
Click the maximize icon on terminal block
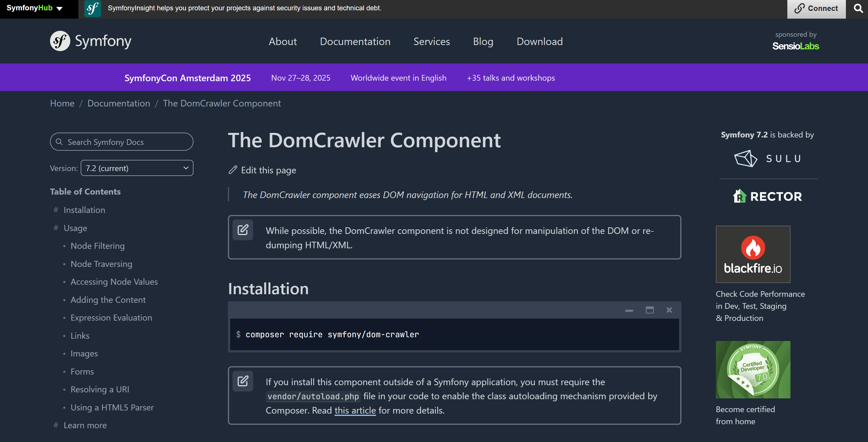tap(649, 310)
